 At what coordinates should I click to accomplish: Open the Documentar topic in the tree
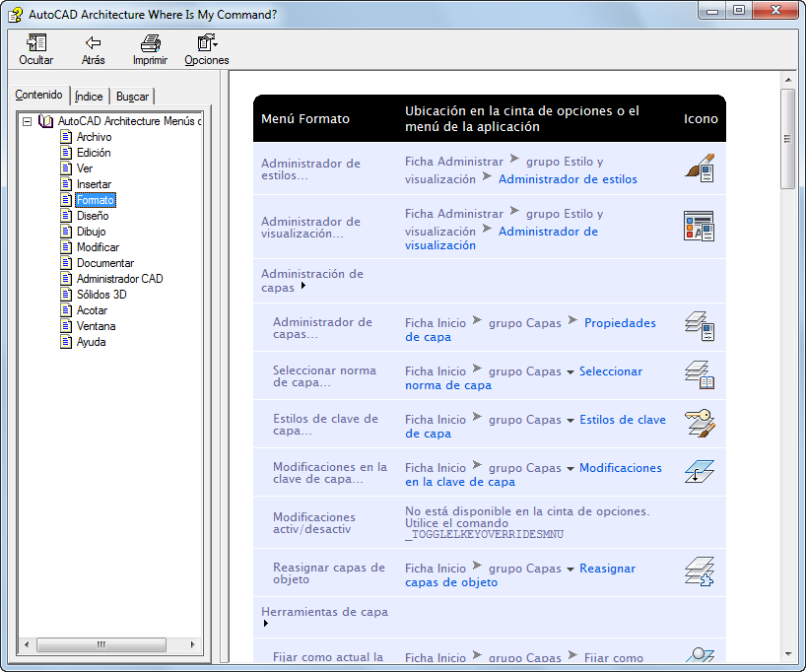[x=105, y=263]
